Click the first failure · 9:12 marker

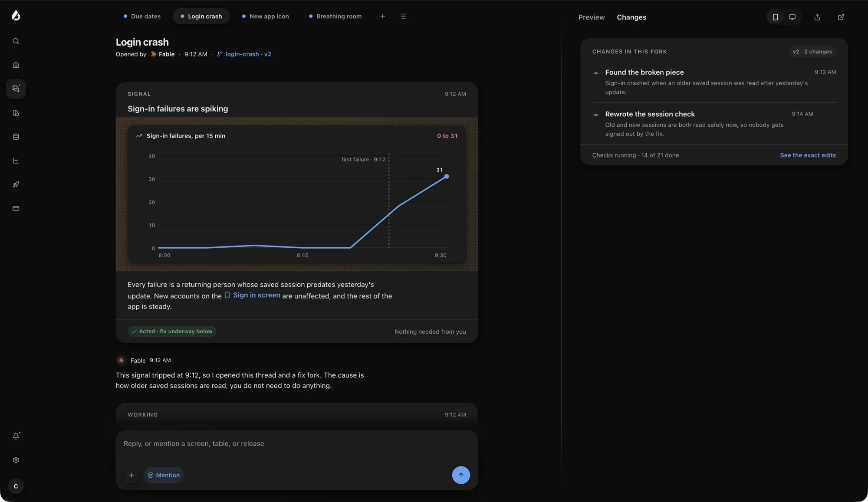coord(363,160)
